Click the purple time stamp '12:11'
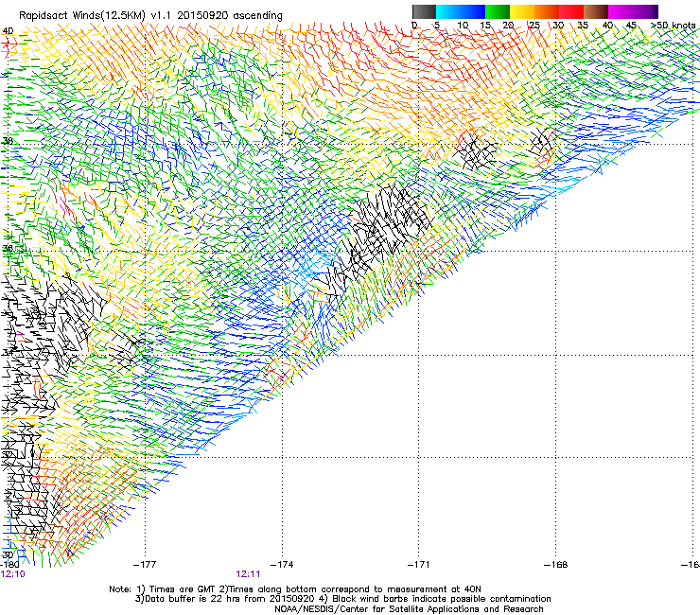The image size is (700, 615). 248,574
